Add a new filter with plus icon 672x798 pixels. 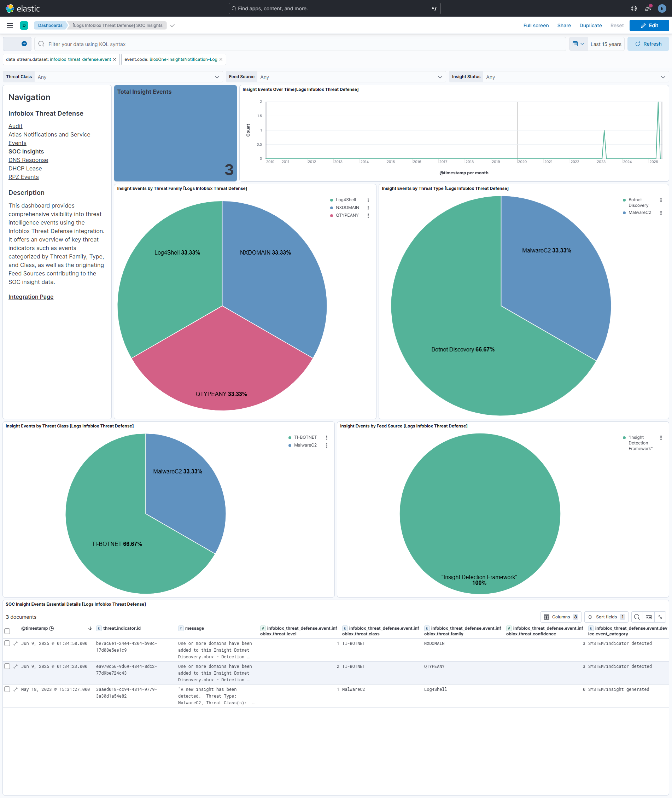point(24,44)
